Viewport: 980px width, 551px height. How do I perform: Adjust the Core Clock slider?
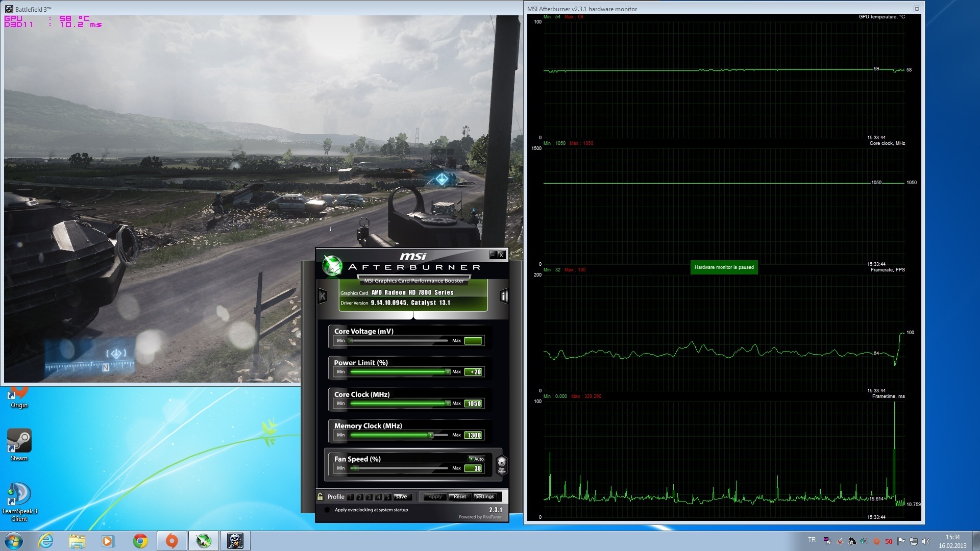(399, 404)
